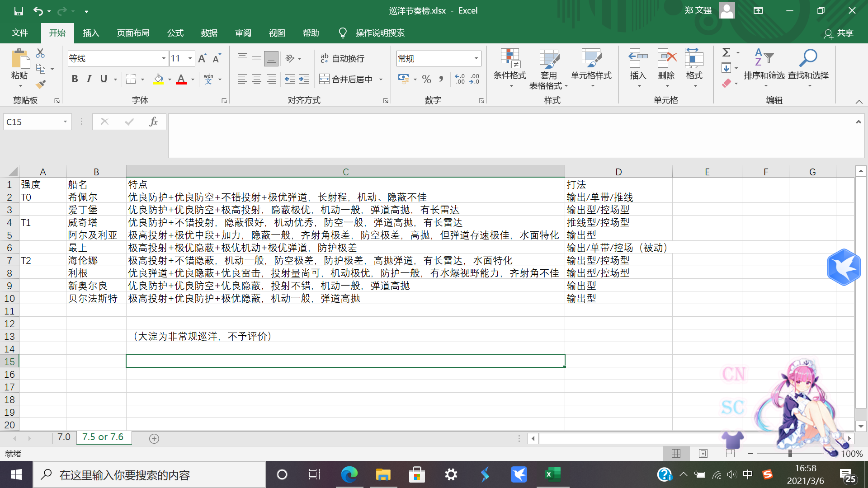The width and height of the screenshot is (868, 488).
Task: Click the increase indent icon
Action: click(304, 79)
